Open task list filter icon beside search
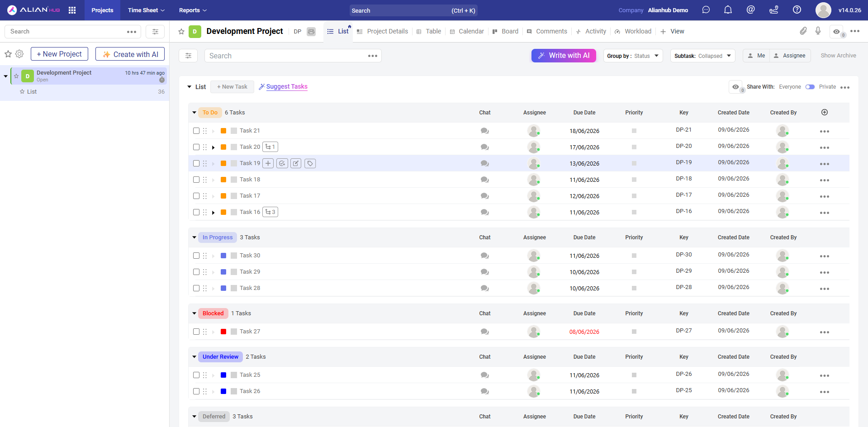This screenshot has height=427, width=868. pyautogui.click(x=188, y=56)
